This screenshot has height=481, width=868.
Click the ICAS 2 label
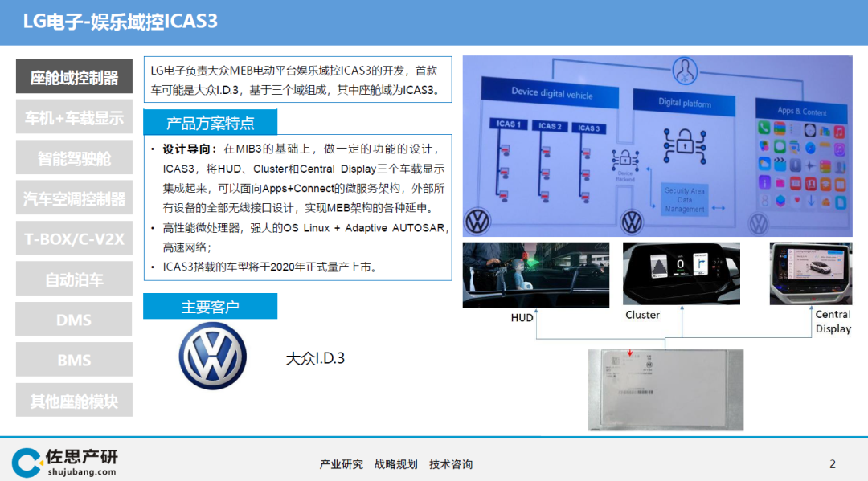(x=550, y=126)
